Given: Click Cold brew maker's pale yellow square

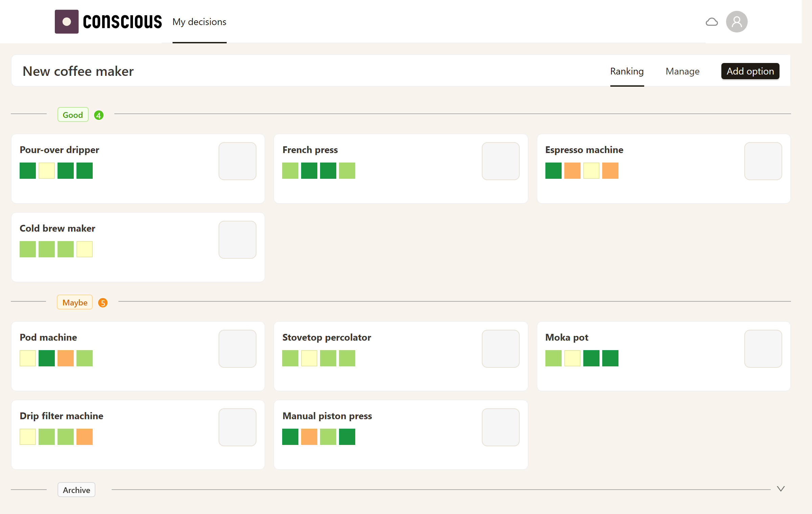Looking at the screenshot, I should [x=85, y=249].
